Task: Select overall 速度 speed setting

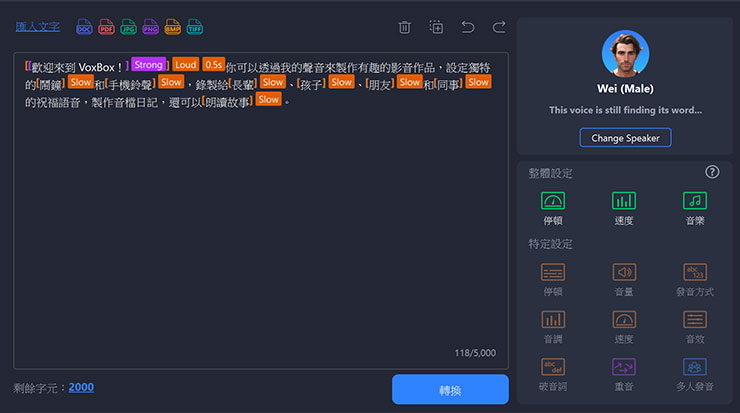Action: coord(624,208)
